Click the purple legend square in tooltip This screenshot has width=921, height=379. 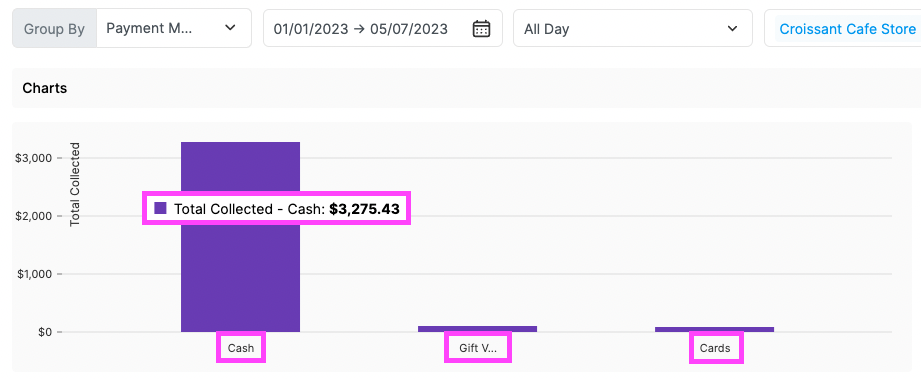pyautogui.click(x=160, y=208)
